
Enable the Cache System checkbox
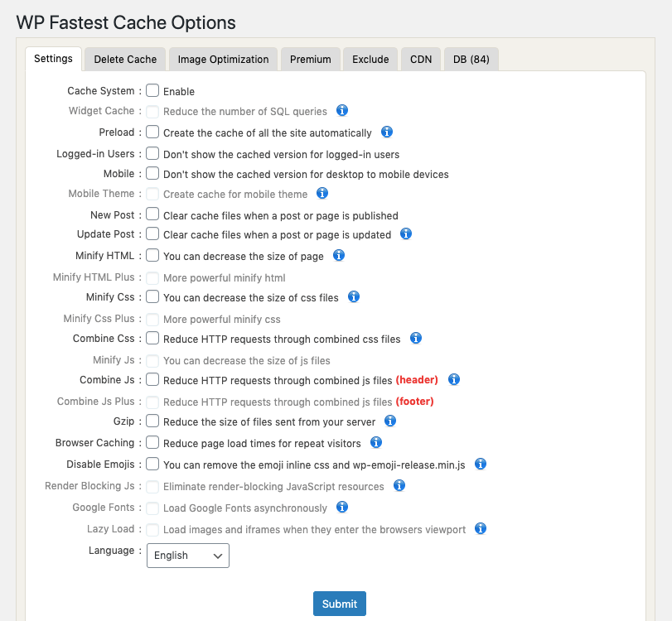click(152, 90)
